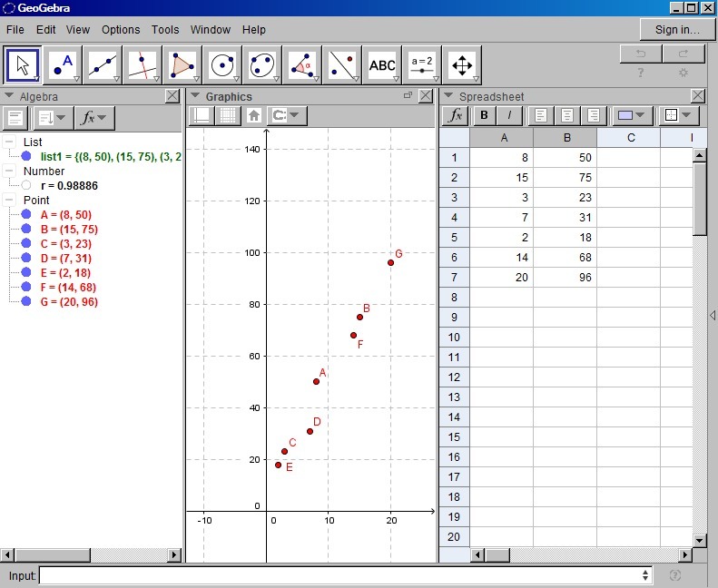
Task: Pick the Circle with center tool
Action: pos(222,65)
